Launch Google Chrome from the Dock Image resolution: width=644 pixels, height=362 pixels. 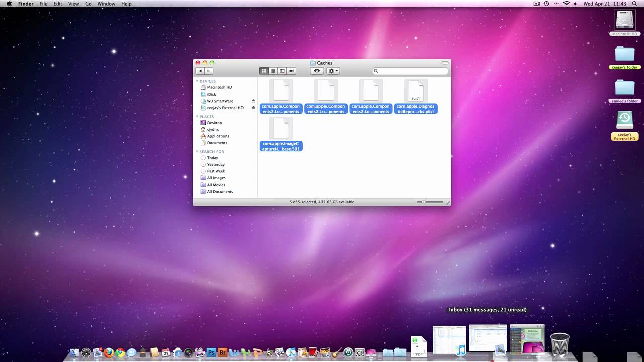(x=120, y=352)
